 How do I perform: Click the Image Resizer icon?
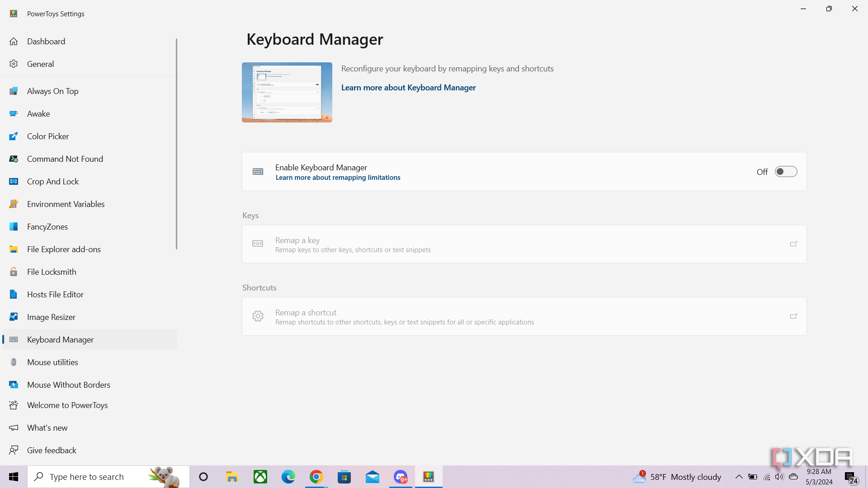[14, 317]
